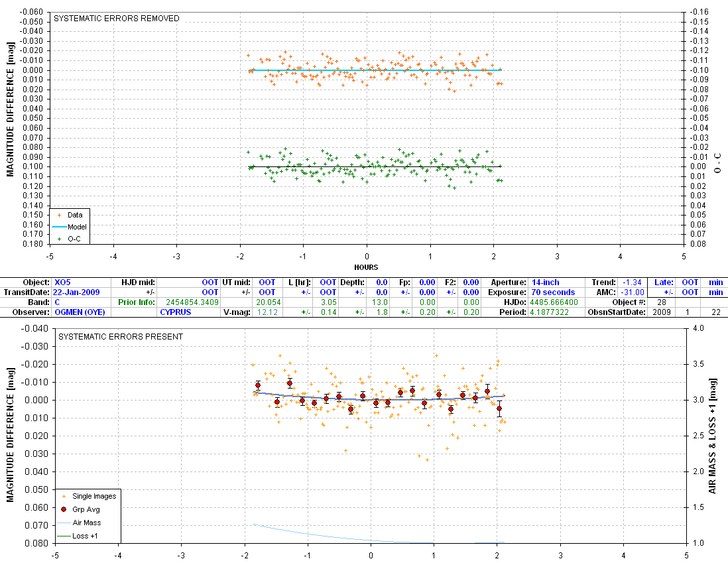Viewport: 728px width, 563px height.
Task: Select the Period value 4.1877322
Action: (549, 312)
